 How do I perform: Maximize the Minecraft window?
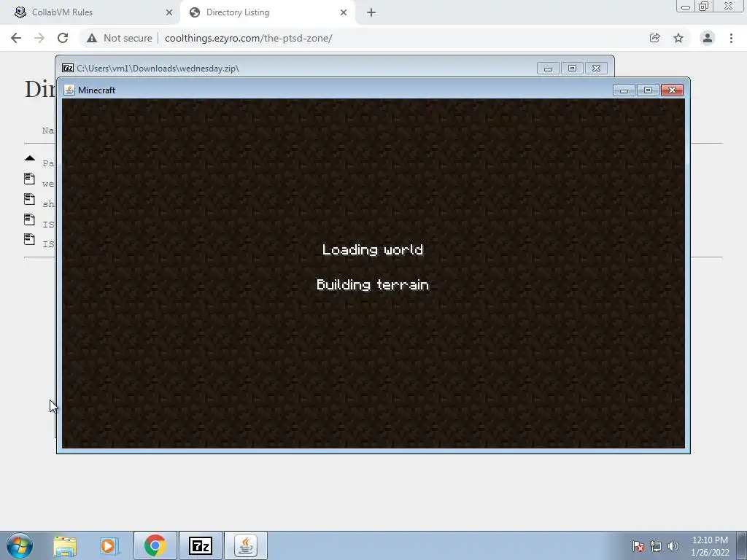pos(648,90)
